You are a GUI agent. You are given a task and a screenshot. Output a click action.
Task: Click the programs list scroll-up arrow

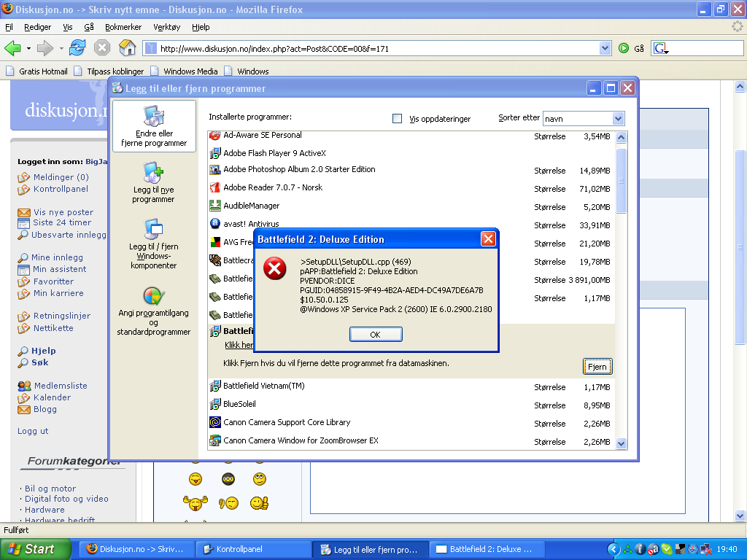click(621, 138)
